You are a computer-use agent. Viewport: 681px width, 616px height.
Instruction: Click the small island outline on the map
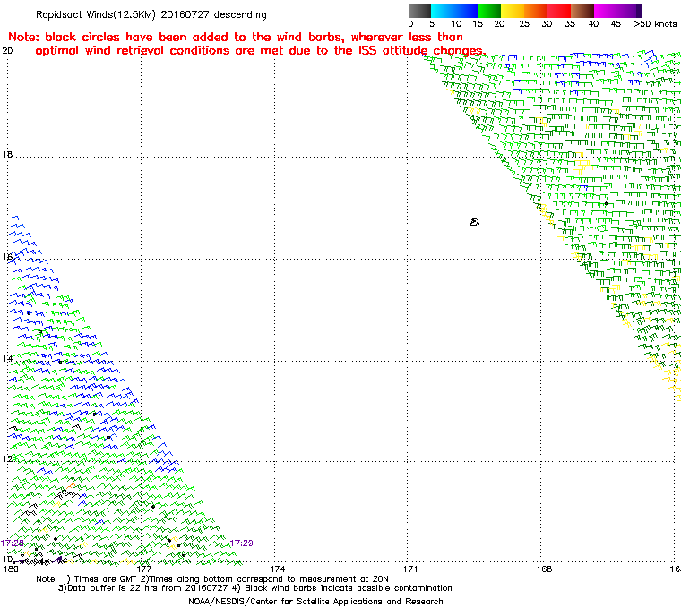click(x=475, y=222)
